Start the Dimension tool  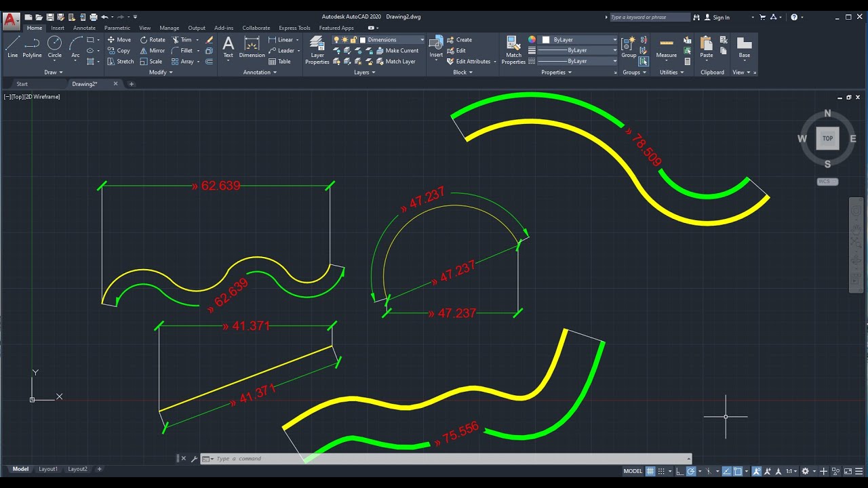pyautogui.click(x=252, y=47)
